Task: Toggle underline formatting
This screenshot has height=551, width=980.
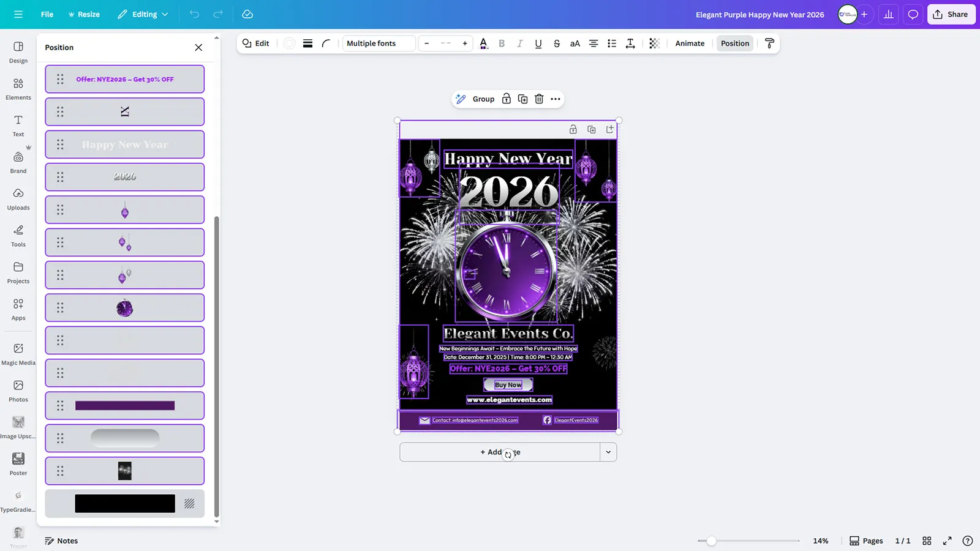Action: (x=538, y=43)
